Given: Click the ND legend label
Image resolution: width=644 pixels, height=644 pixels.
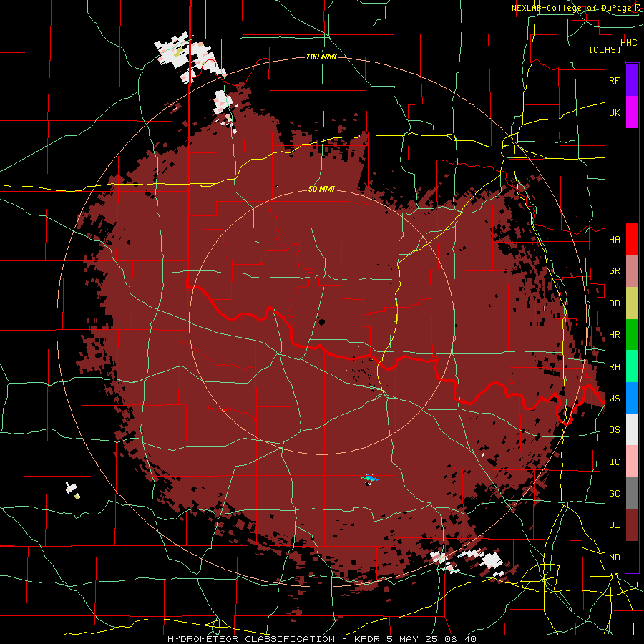Looking at the screenshot, I should click(614, 557).
